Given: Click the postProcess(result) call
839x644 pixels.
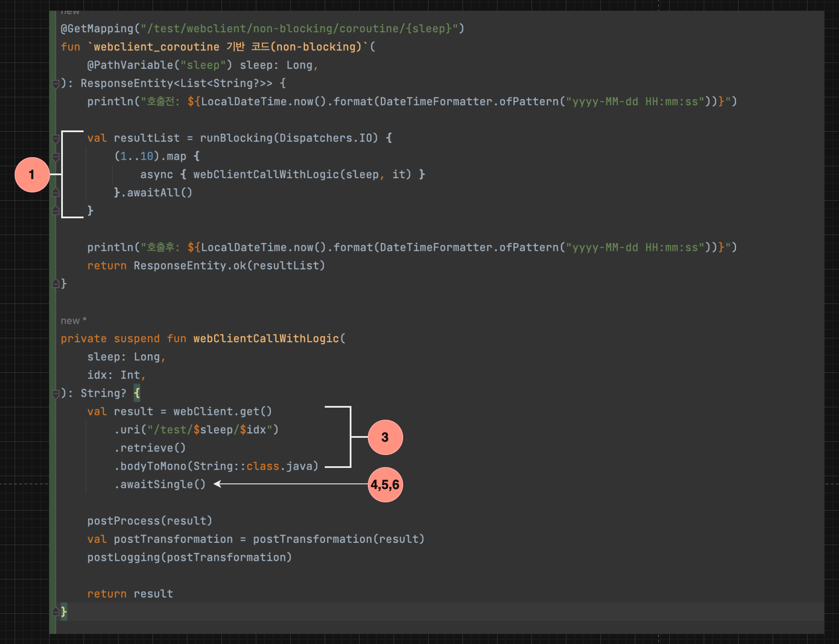Looking at the screenshot, I should coord(149,521).
